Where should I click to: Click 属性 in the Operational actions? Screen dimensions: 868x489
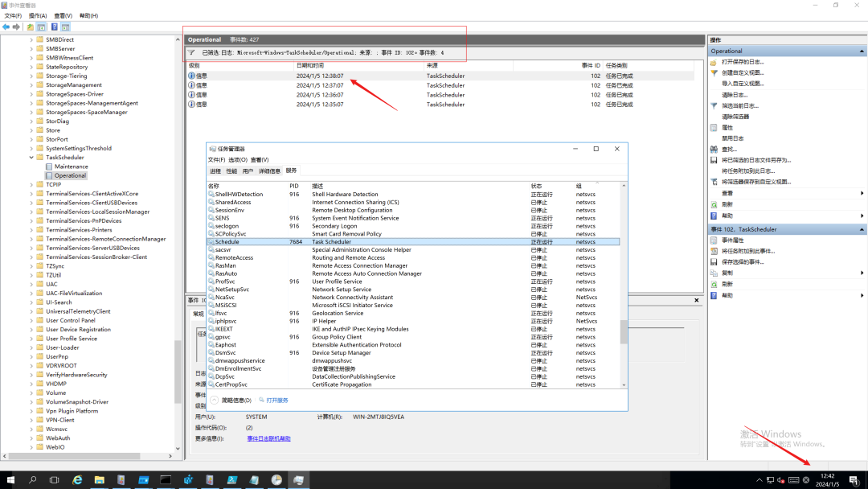[727, 127]
